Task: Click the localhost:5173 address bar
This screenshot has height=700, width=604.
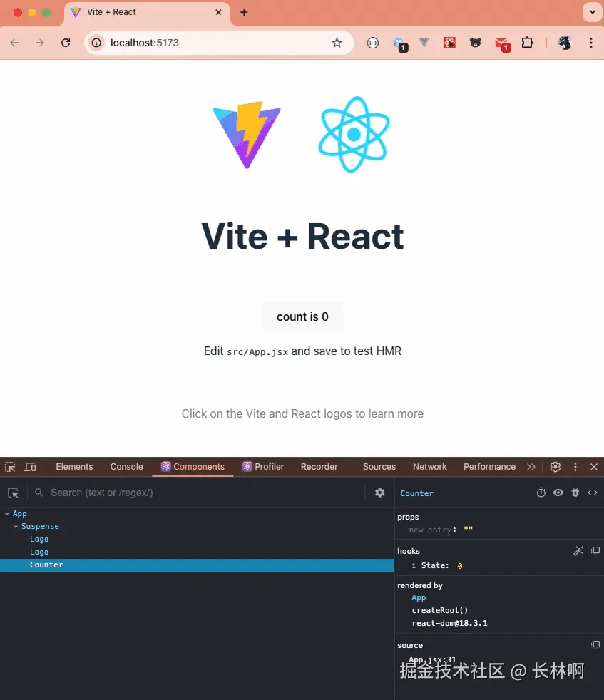Action: click(219, 43)
